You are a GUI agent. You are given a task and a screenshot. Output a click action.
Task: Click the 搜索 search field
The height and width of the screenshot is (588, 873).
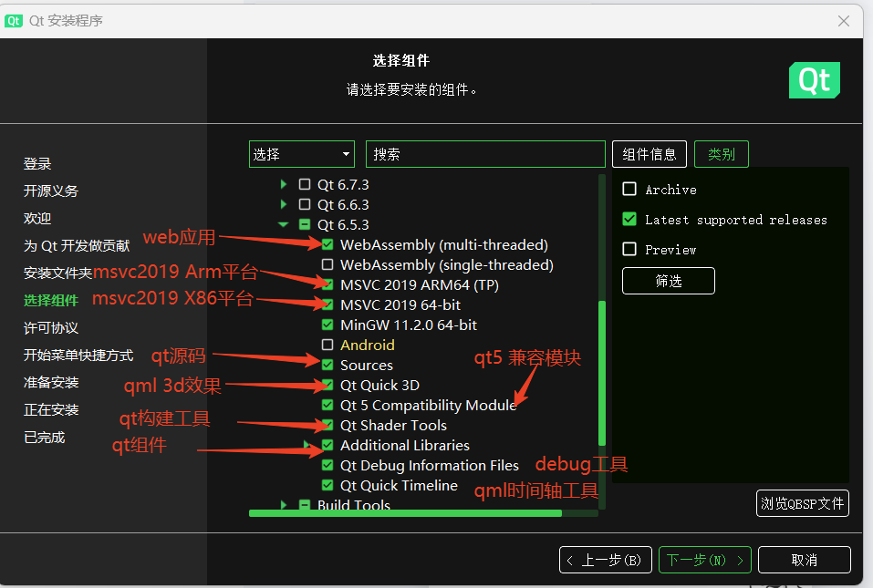click(485, 154)
